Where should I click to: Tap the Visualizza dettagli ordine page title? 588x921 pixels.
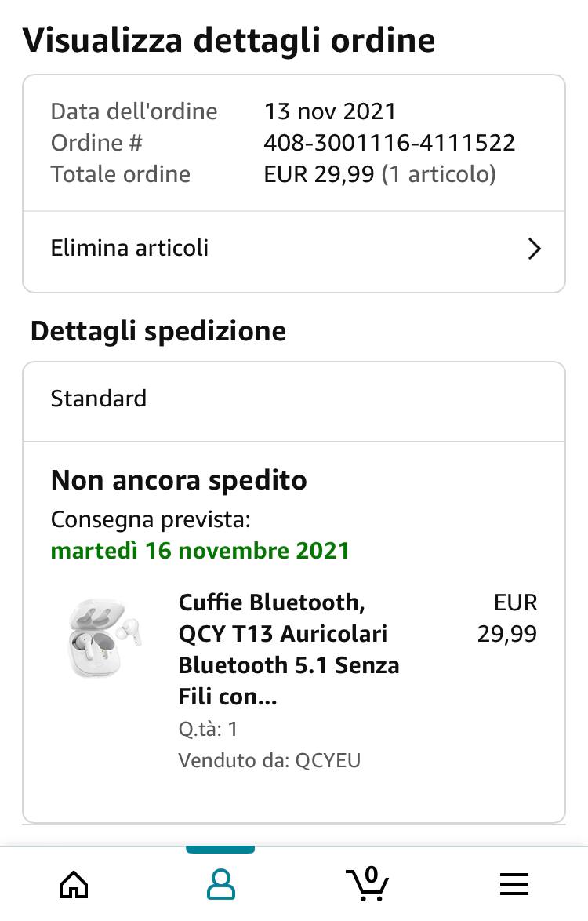point(229,40)
